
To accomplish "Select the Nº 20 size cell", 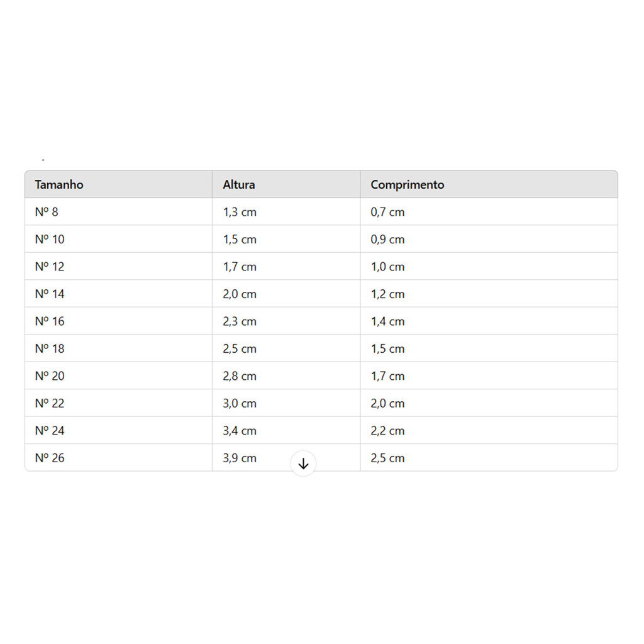I will pos(50,376).
